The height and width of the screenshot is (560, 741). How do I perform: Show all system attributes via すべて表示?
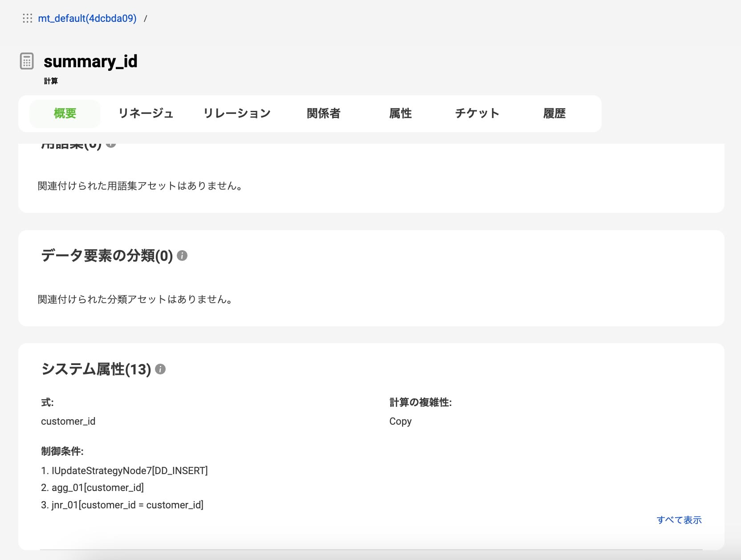679,520
